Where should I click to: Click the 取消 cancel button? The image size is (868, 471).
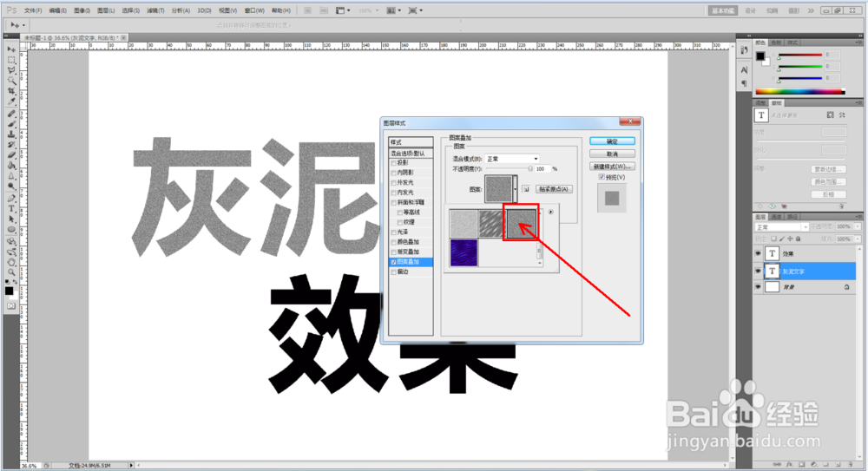612,154
